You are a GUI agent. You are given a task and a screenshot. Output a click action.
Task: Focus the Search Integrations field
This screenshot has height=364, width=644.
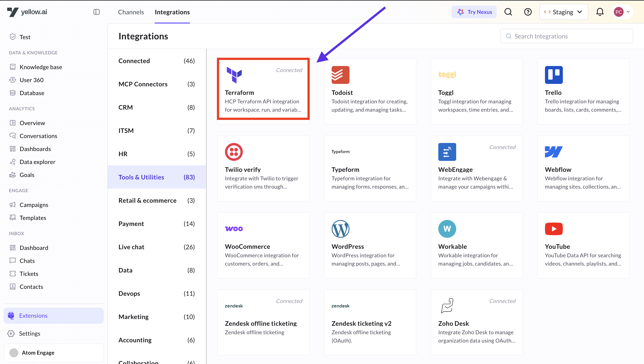(566, 36)
